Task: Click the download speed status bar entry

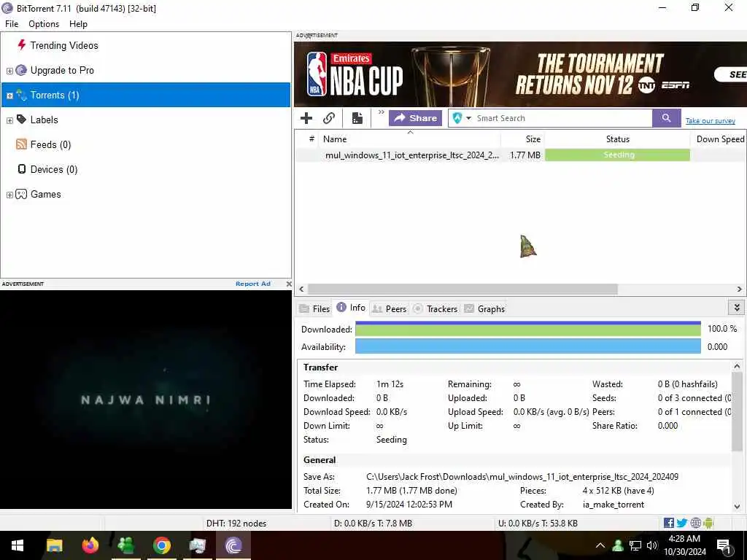Action: [373, 524]
